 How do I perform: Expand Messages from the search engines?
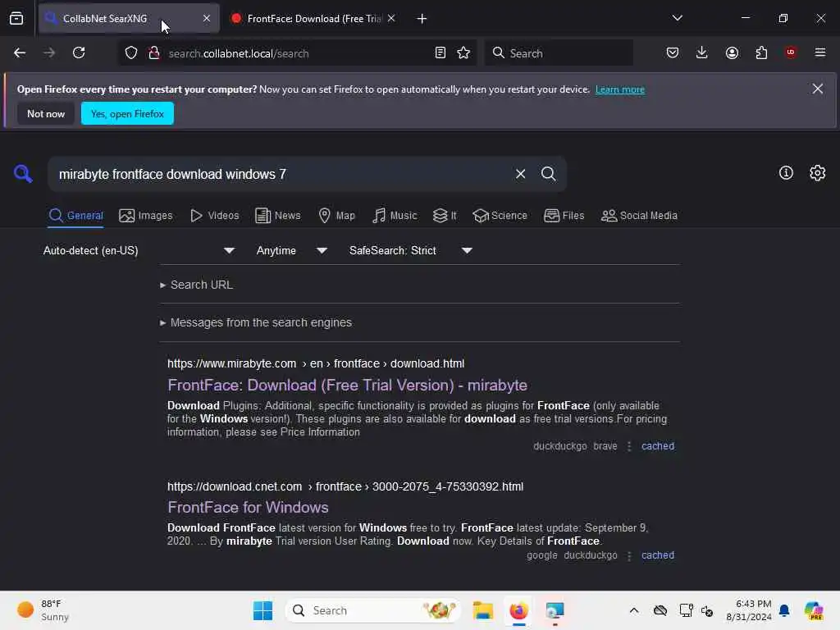click(256, 322)
